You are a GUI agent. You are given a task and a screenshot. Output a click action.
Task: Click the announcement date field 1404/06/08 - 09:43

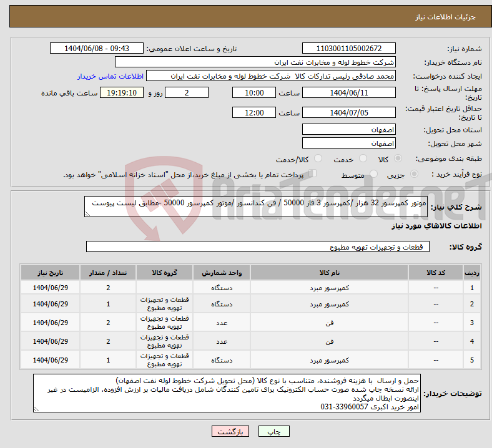point(97,48)
